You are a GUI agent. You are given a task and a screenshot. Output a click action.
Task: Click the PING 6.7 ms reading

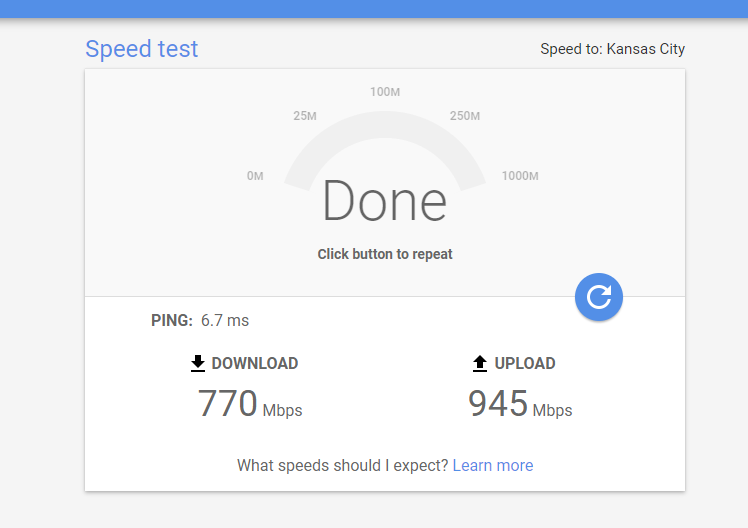coord(200,321)
